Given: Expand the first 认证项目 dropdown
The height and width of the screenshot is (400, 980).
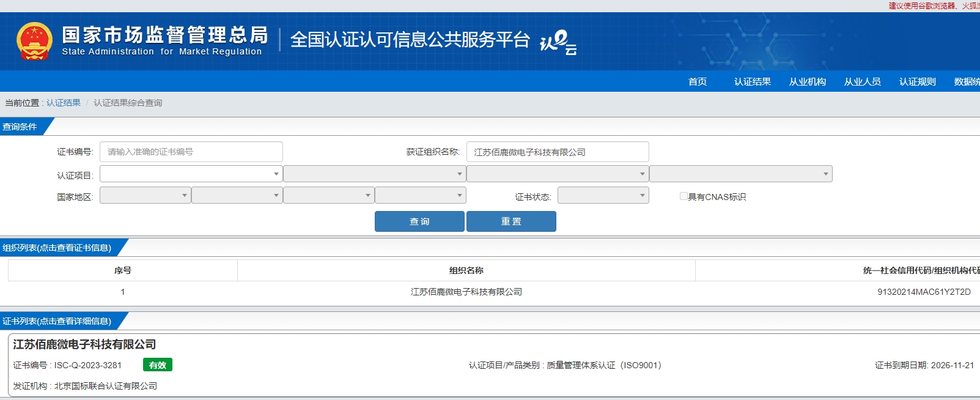Looking at the screenshot, I should (x=191, y=174).
